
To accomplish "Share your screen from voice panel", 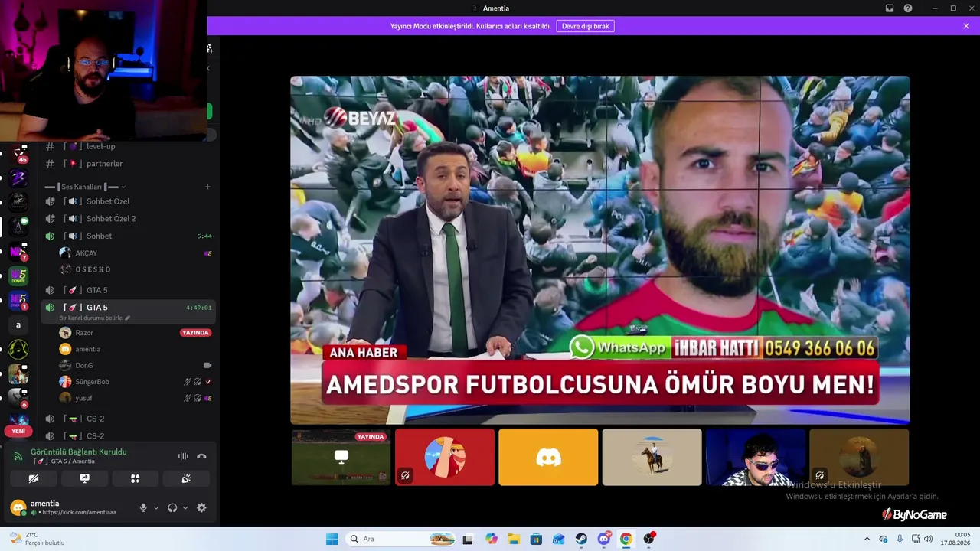I will 84,478.
